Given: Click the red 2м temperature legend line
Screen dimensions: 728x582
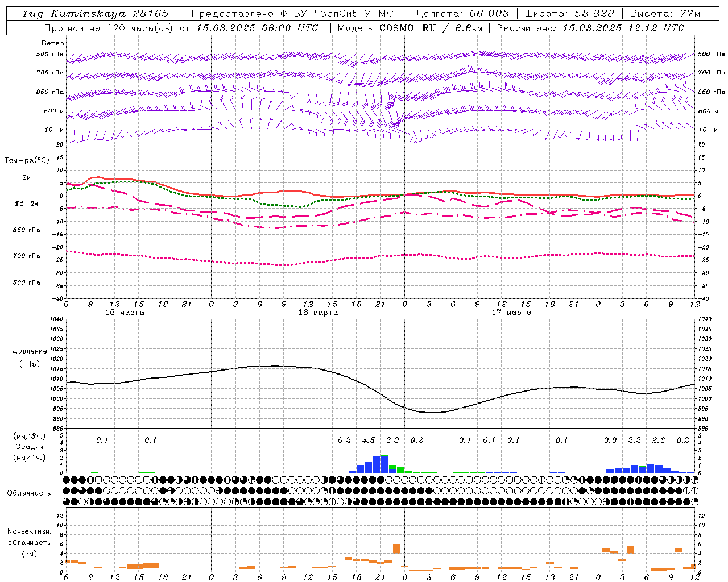Looking at the screenshot, I should (26, 184).
